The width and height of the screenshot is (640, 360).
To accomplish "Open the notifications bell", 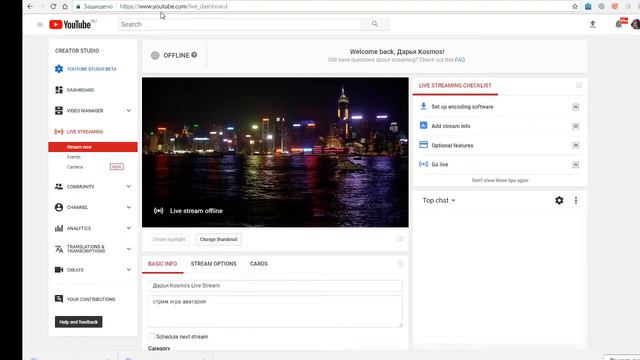I will pyautogui.click(x=619, y=24).
